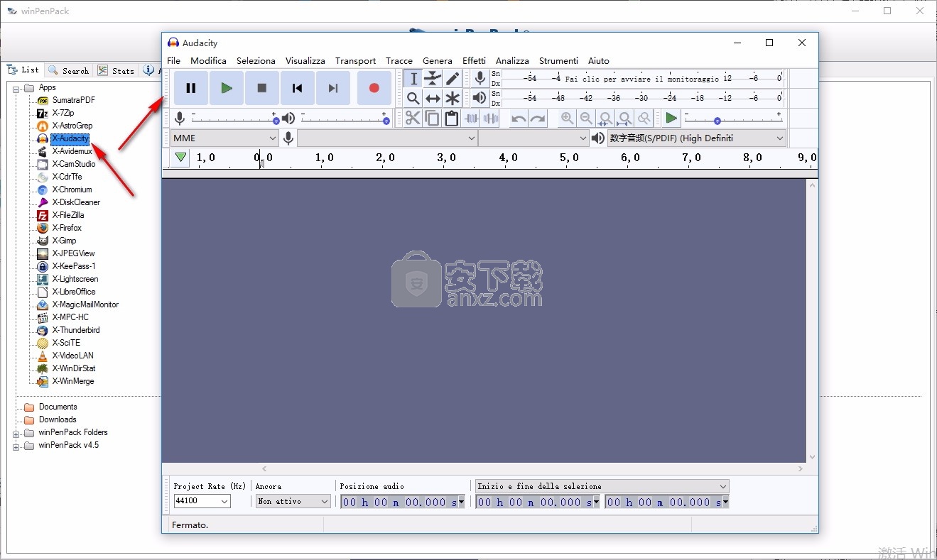The image size is (937, 560).
Task: Select the Time Shift arrows tool
Action: [433, 98]
